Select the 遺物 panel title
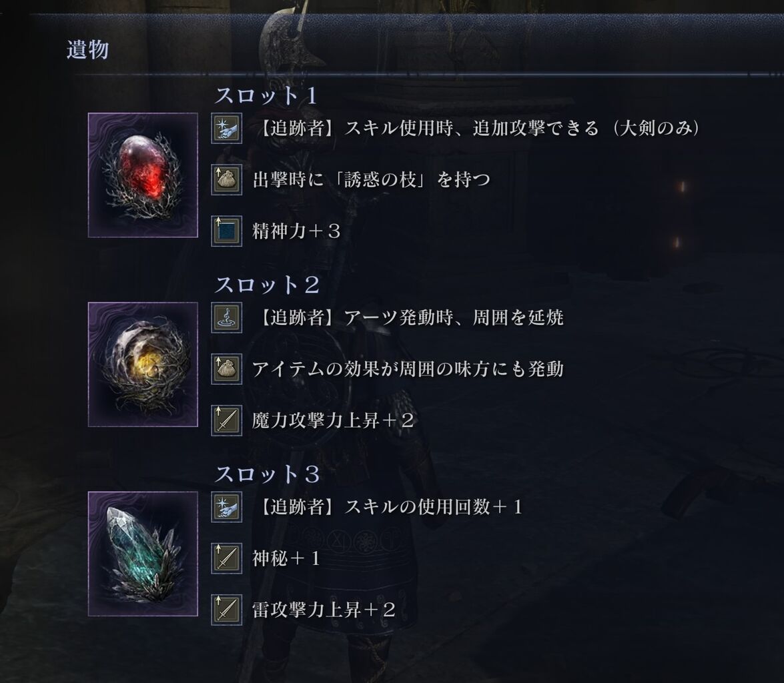This screenshot has height=683, width=784. pyautogui.click(x=87, y=50)
